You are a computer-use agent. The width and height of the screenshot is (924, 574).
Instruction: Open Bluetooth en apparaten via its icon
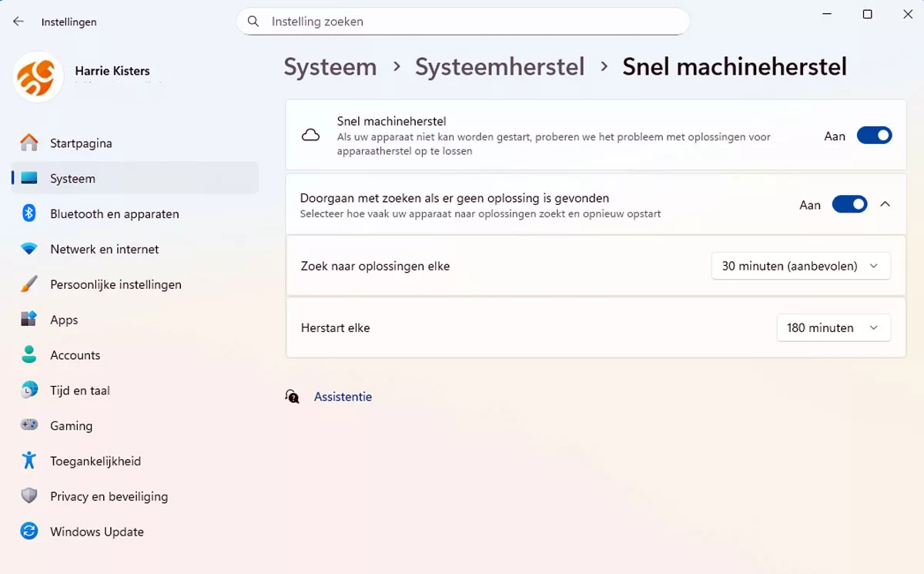[29, 213]
